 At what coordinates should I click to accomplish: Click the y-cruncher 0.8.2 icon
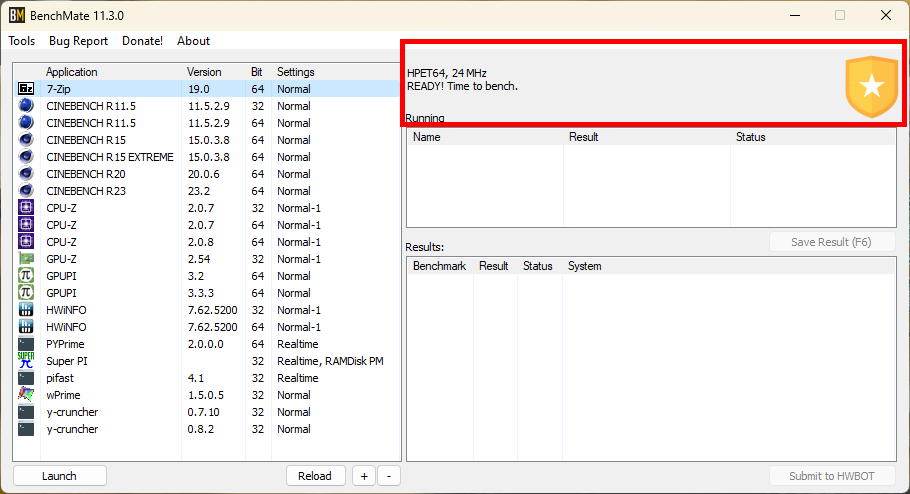pos(26,429)
